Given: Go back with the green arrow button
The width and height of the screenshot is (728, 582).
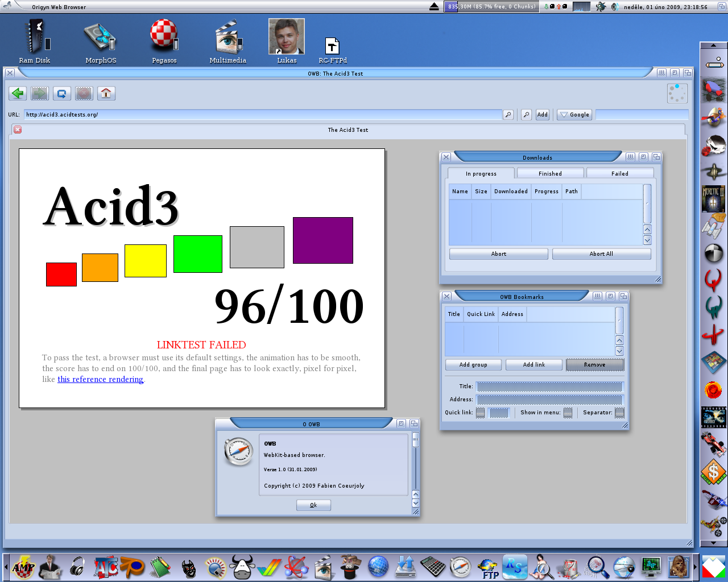Looking at the screenshot, I should coord(18,93).
